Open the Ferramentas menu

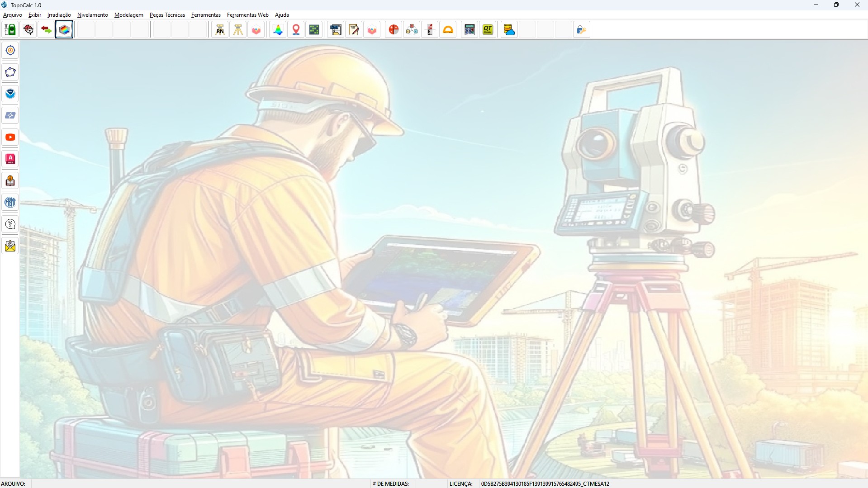pyautogui.click(x=206, y=15)
